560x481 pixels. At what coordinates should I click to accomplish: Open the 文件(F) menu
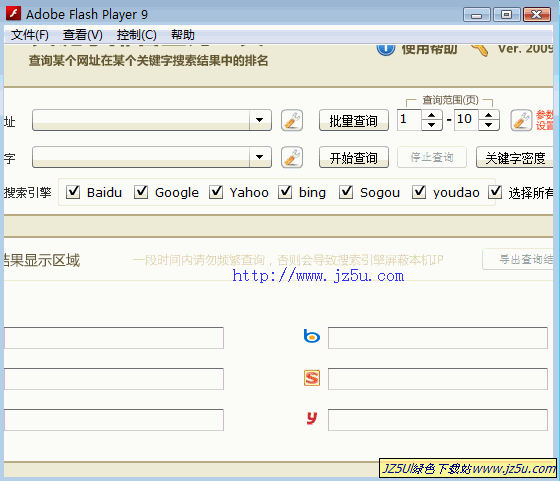click(x=30, y=35)
